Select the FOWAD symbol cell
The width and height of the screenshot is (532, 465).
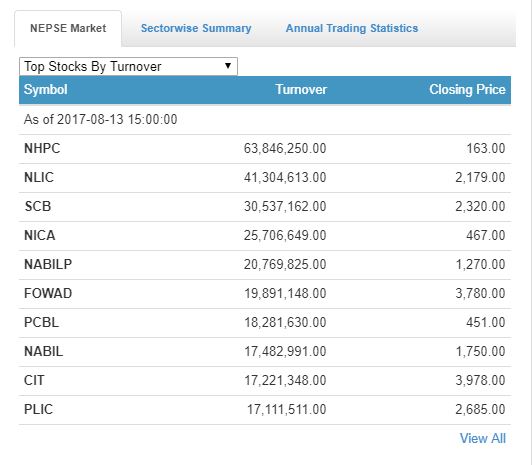pyautogui.click(x=48, y=293)
